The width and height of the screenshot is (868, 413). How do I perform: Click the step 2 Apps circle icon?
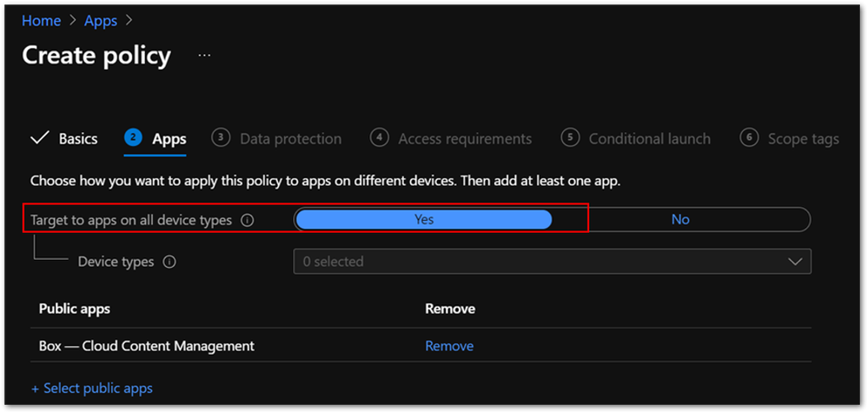133,137
